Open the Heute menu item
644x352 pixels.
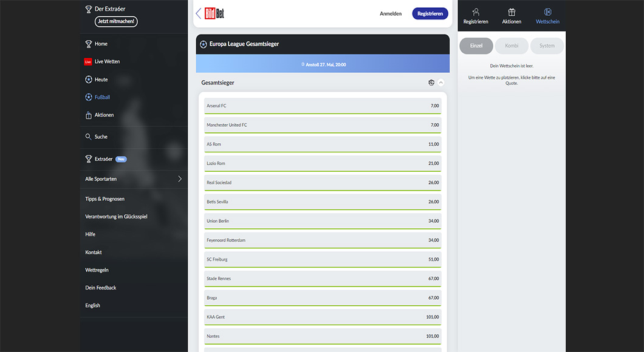click(101, 80)
